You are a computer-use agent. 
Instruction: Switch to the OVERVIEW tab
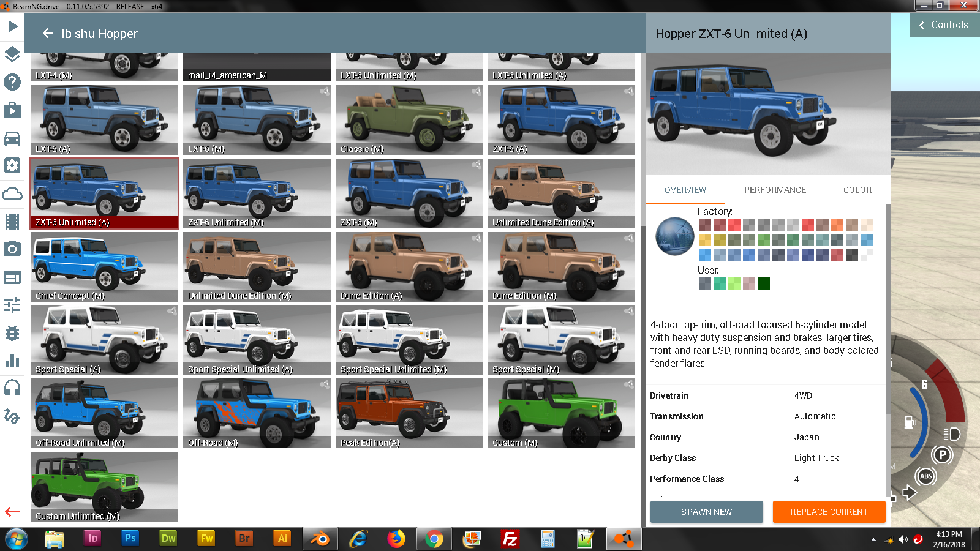tap(685, 190)
